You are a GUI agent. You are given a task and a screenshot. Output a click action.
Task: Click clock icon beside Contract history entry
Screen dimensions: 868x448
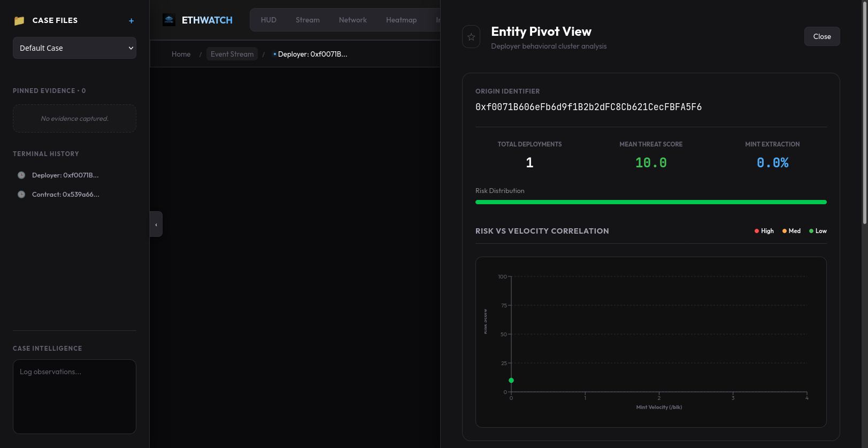[x=21, y=195]
